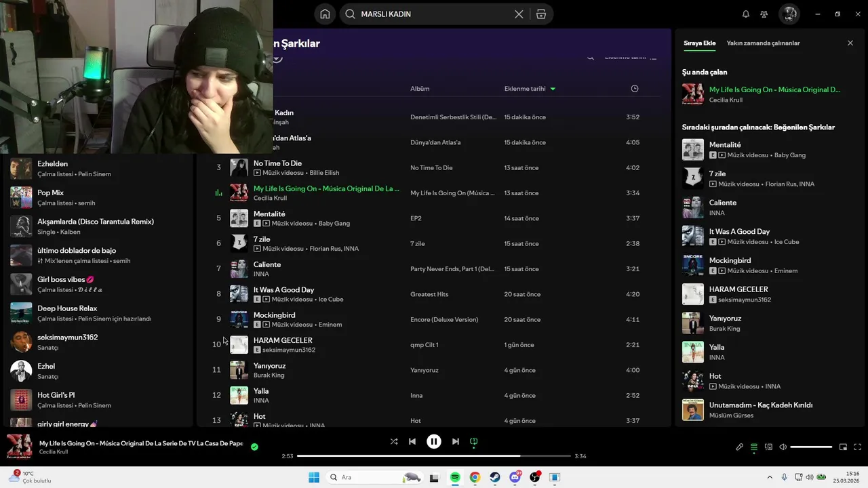Open seksimaymun3162 artist in sidebar

[98, 342]
